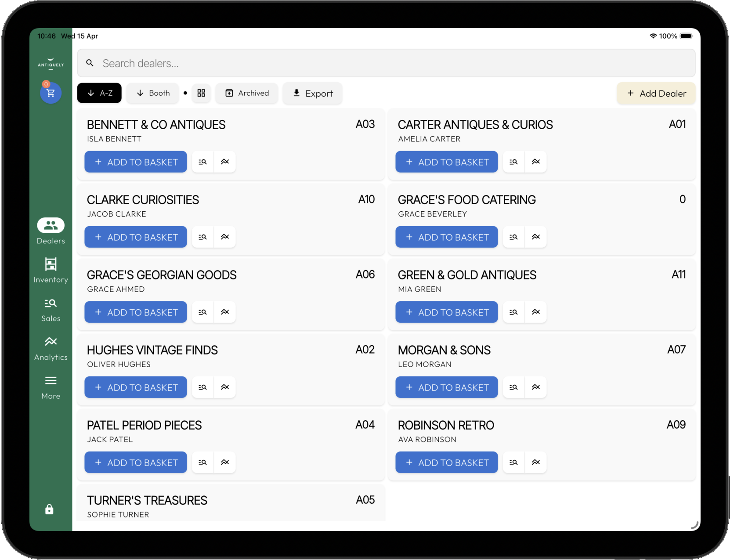
Task: View analytics for Carter Antiques & Curios
Action: 536,162
